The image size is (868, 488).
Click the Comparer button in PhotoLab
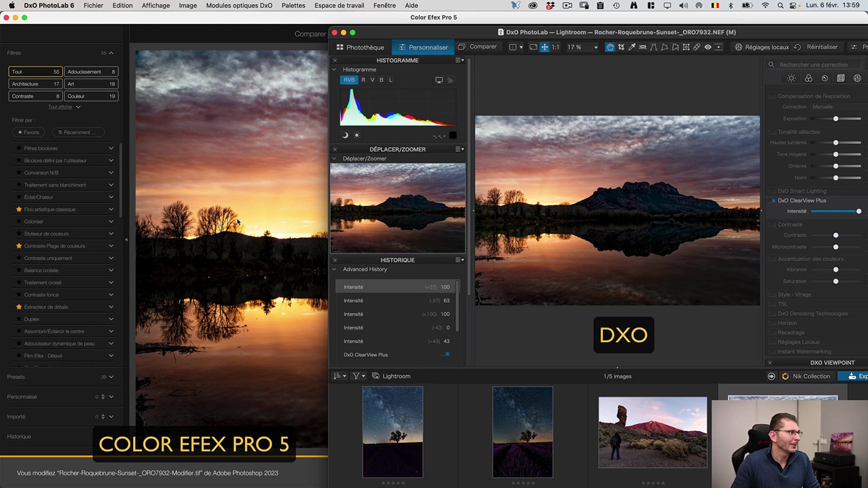[x=477, y=47]
